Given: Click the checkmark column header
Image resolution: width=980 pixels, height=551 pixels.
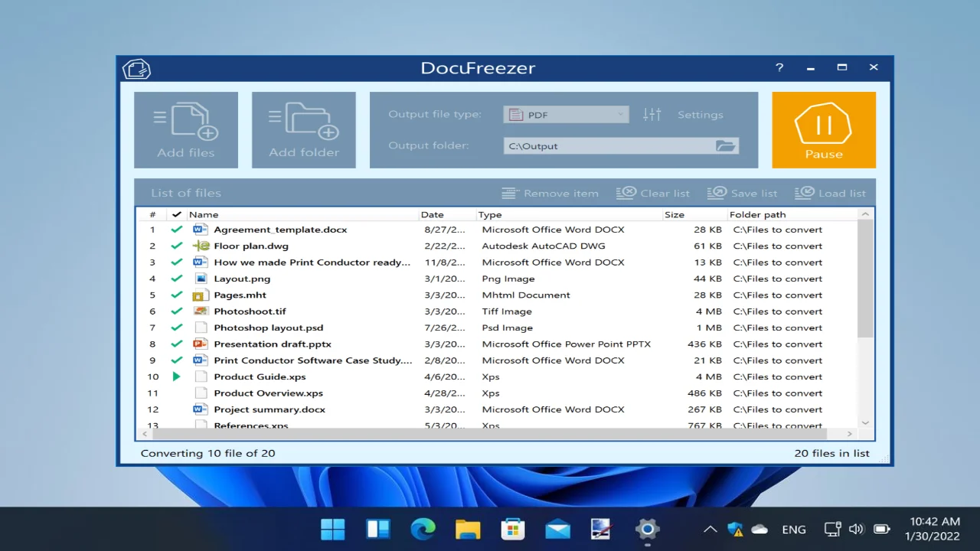Looking at the screenshot, I should point(177,214).
